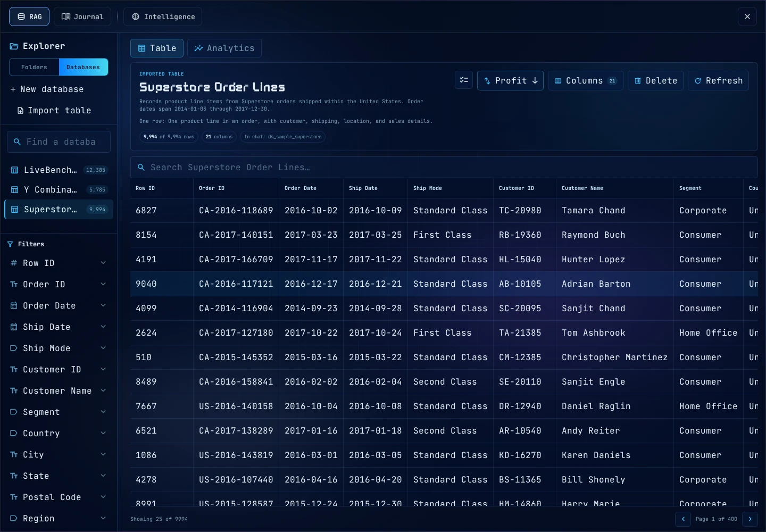Expand the Country filter
766x532 pixels.
click(59, 434)
